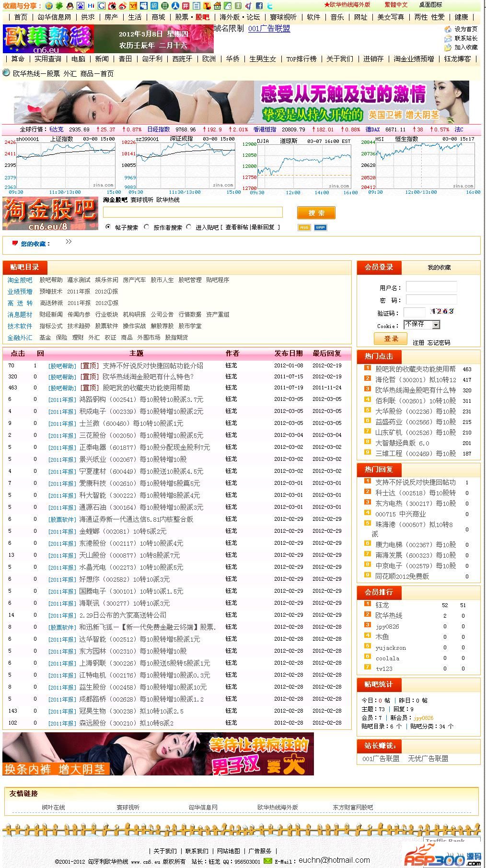Click the 登录 login button
Viewport: 486px width, 868px height.
pos(391,339)
